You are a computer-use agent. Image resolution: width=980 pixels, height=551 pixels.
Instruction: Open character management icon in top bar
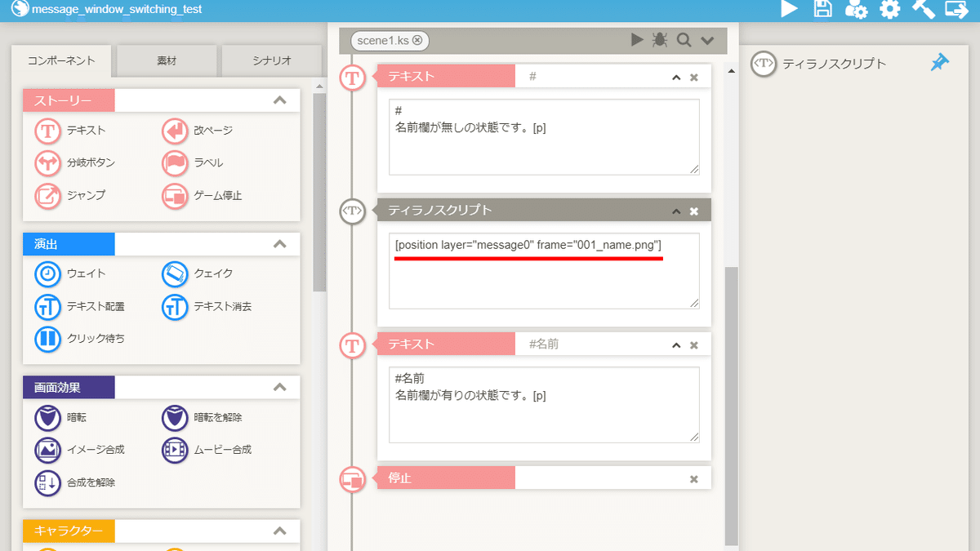pos(856,9)
